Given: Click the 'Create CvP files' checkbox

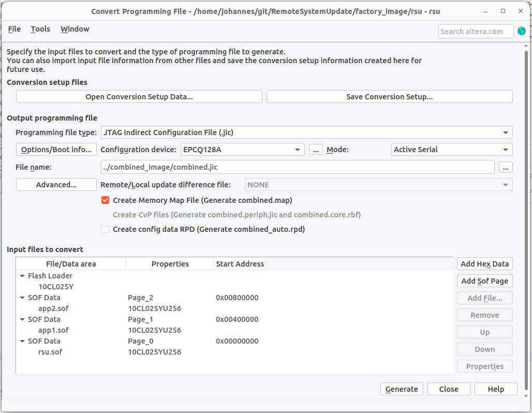Looking at the screenshot, I should click(105, 214).
